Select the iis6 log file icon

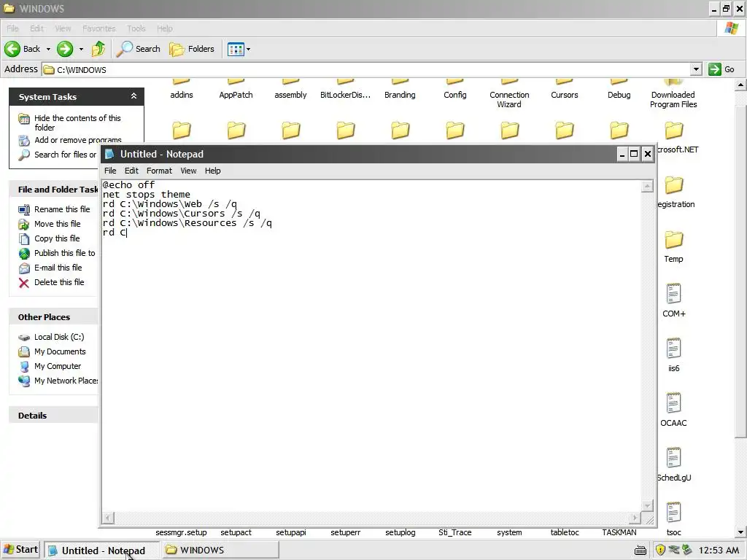click(x=673, y=348)
